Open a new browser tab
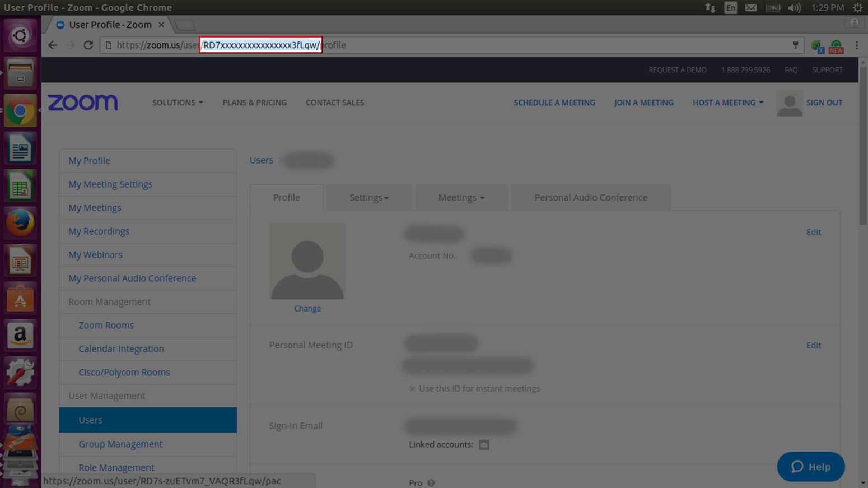The width and height of the screenshot is (868, 488). (x=184, y=25)
